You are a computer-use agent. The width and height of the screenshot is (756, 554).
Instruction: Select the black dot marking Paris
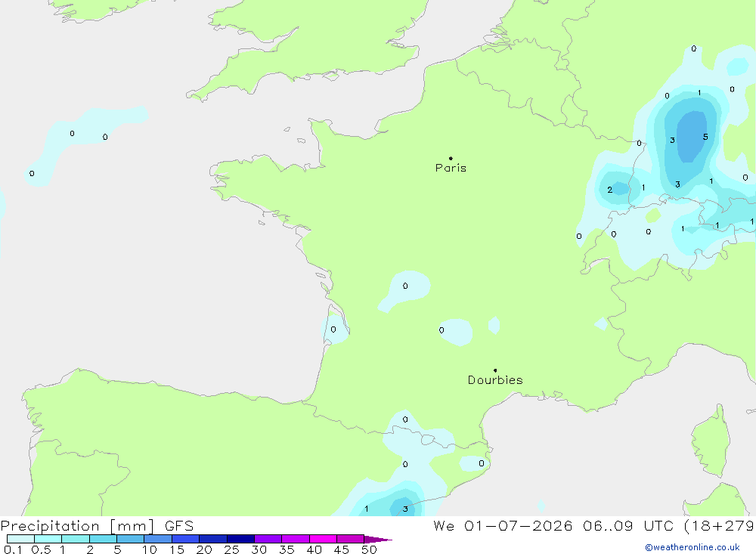point(451,158)
